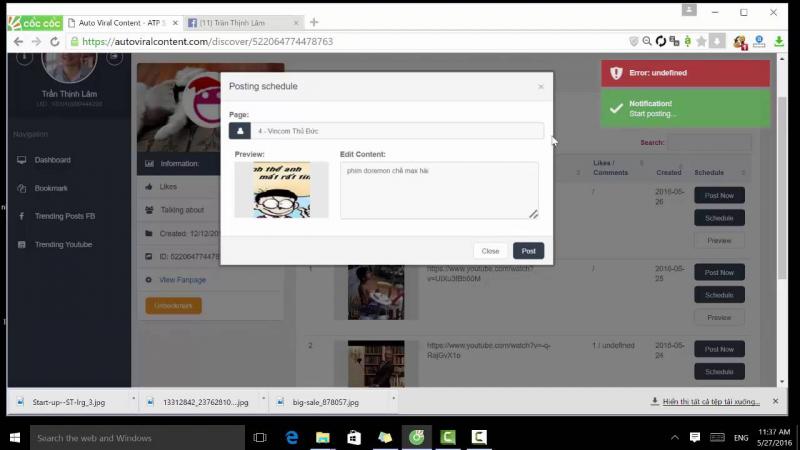
Task: Click Post Now for the 2016-05-26 row
Action: tap(719, 195)
